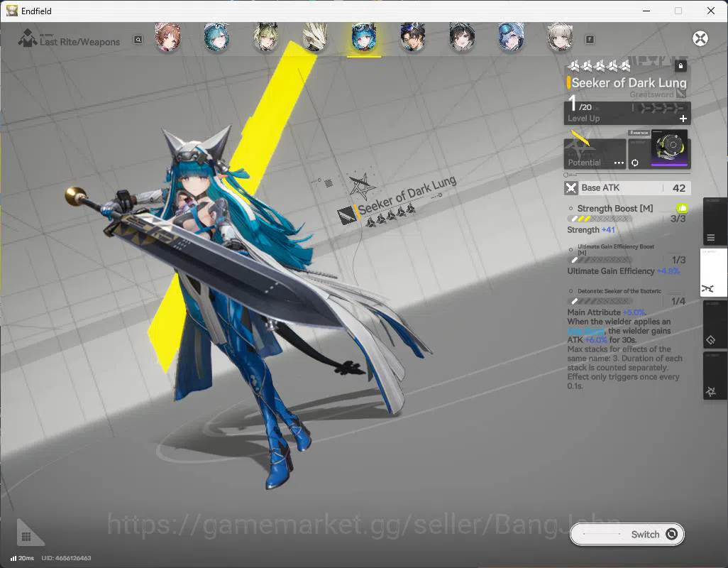Click the breakthrough stage markers beside level
This screenshot has width=728, height=568.
pos(661,108)
